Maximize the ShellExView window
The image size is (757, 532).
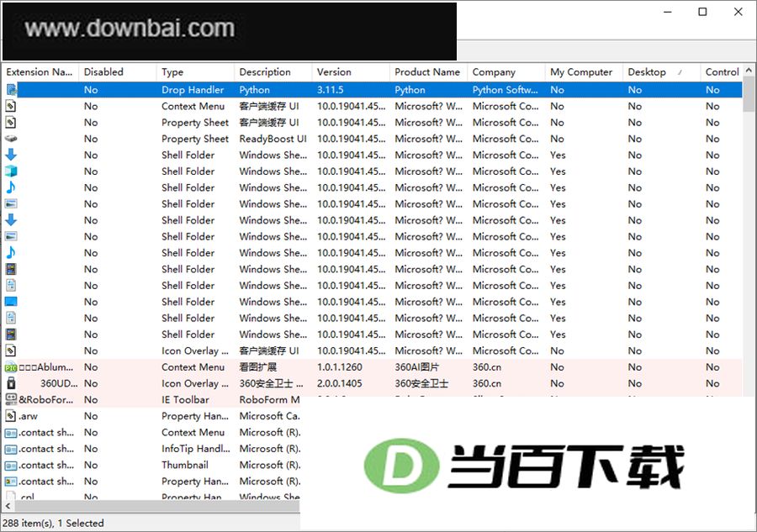point(703,12)
